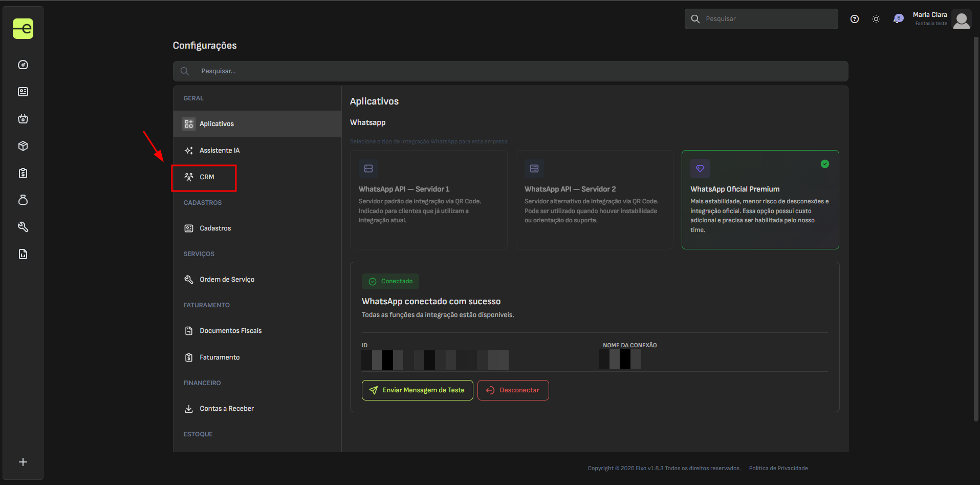Click the Premium diamond icon
This screenshot has width=980, height=485.
700,168
